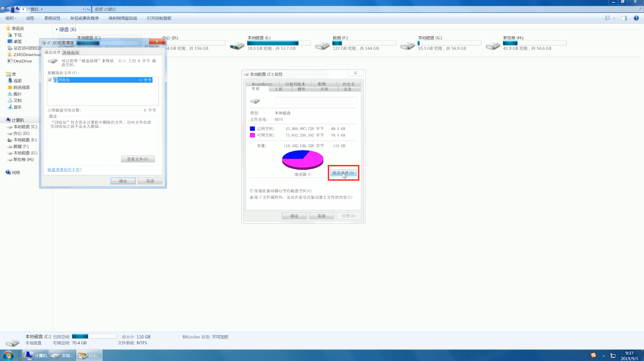The height and width of the screenshot is (361, 644).
Task: Switch to the 其他选项 tab in Disk Cleanup
Action: [x=71, y=52]
